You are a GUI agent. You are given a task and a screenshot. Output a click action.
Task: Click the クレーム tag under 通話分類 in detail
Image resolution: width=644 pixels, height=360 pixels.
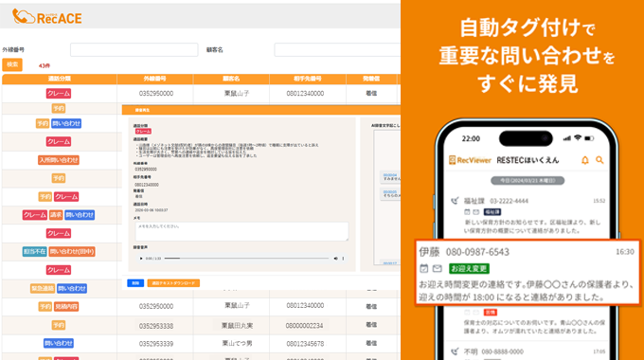point(143,131)
